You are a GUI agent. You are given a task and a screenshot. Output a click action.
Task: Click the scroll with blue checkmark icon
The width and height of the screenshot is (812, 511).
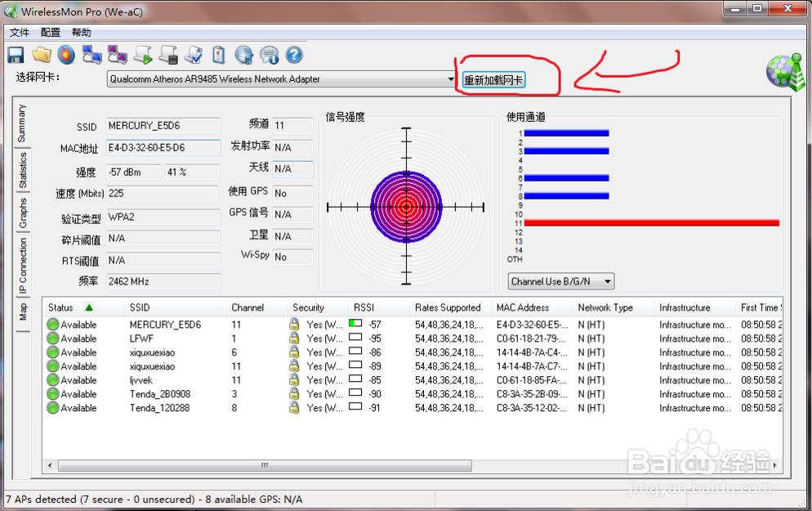(x=194, y=55)
